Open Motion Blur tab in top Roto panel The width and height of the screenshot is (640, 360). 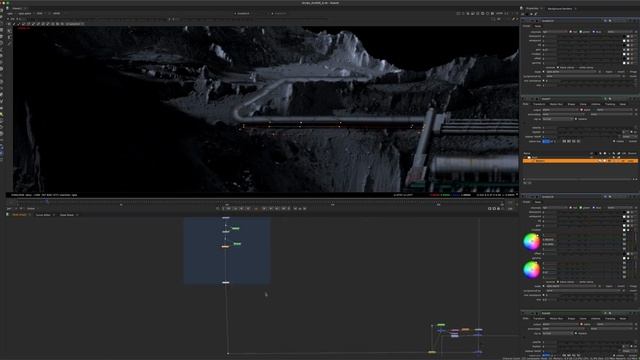[x=556, y=104]
